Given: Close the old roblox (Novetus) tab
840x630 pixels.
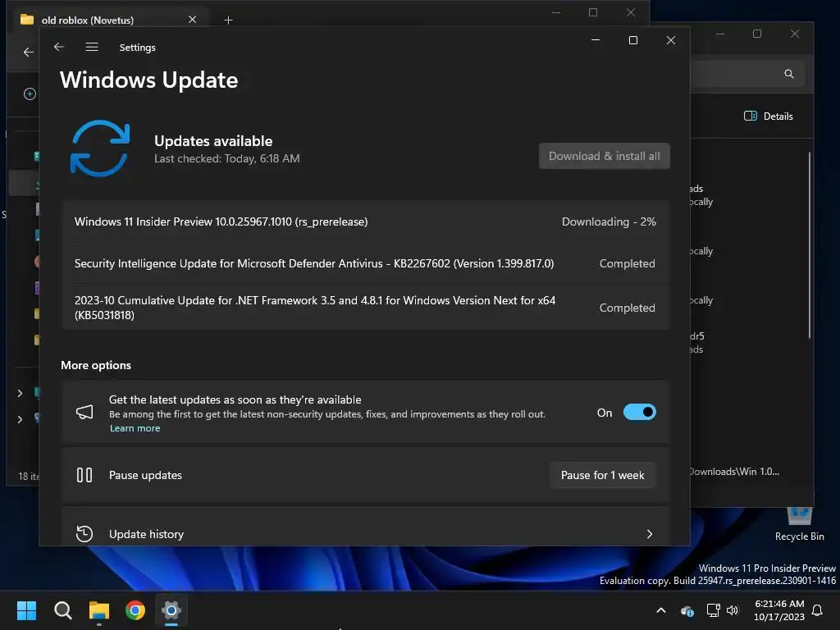Looking at the screenshot, I should tap(192, 20).
